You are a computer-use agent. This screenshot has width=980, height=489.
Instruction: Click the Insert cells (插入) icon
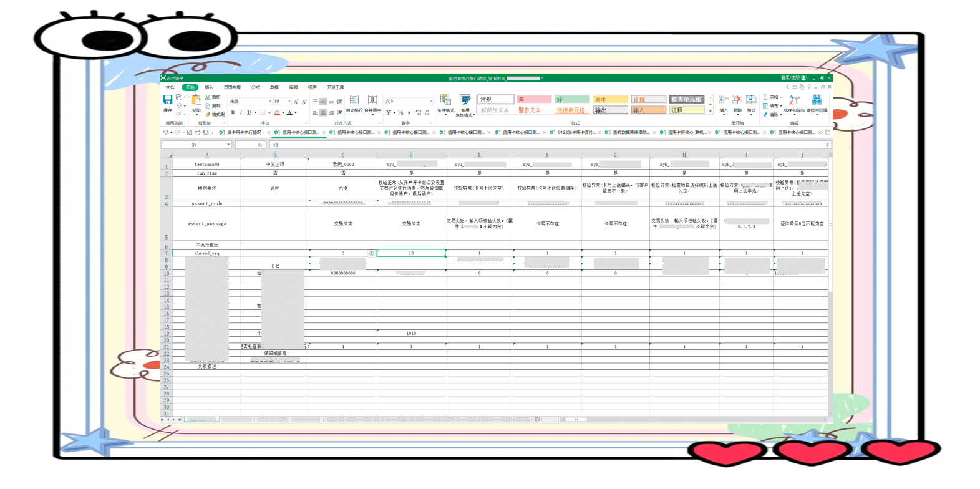tap(724, 100)
